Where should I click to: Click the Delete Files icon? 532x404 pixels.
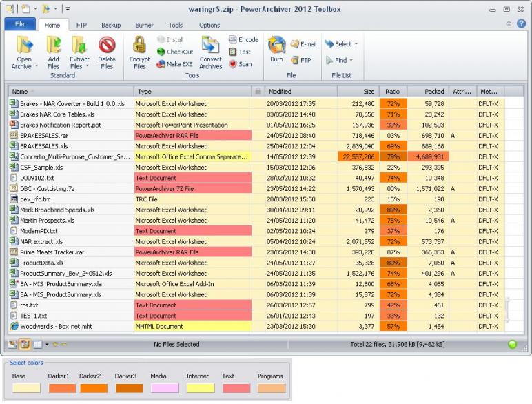[x=107, y=45]
